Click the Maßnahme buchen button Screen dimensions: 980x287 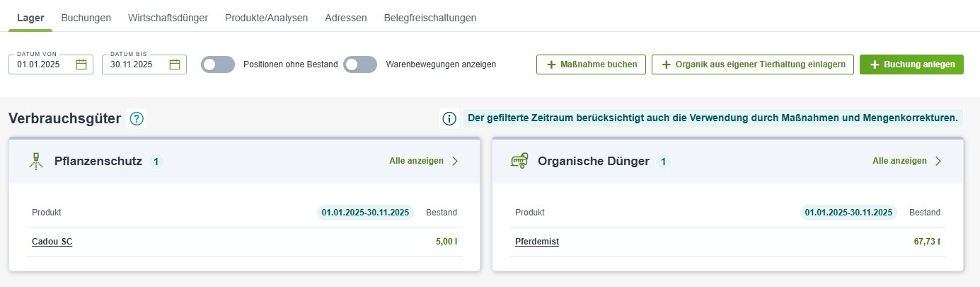tap(591, 64)
